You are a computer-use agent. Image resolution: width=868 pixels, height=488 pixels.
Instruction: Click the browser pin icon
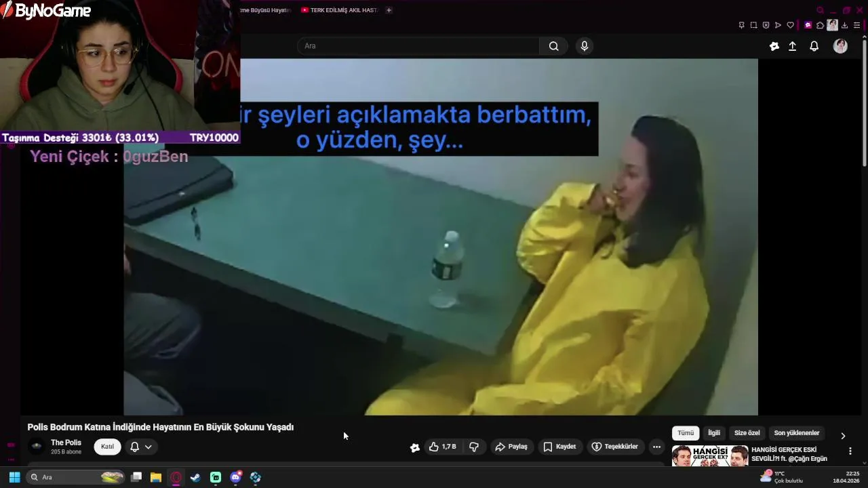(741, 25)
